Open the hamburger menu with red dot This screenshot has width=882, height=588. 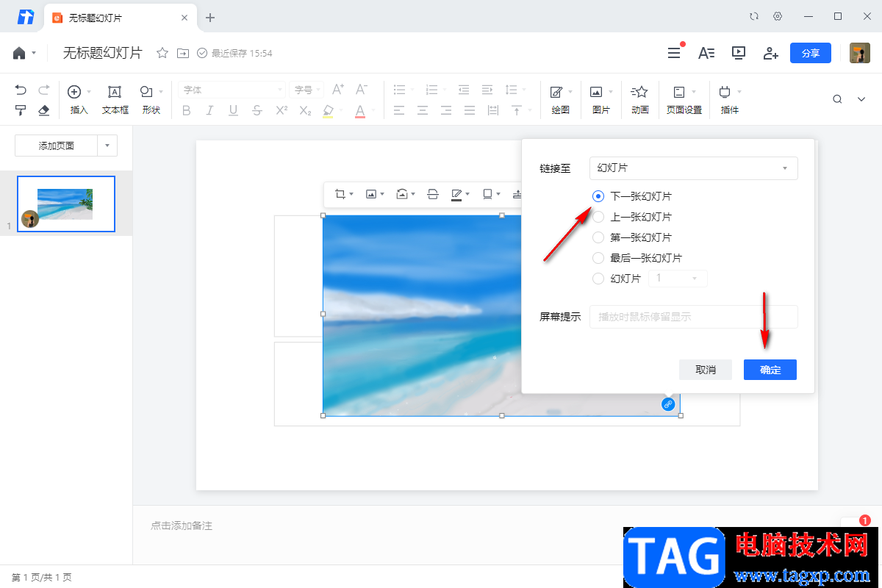point(674,53)
